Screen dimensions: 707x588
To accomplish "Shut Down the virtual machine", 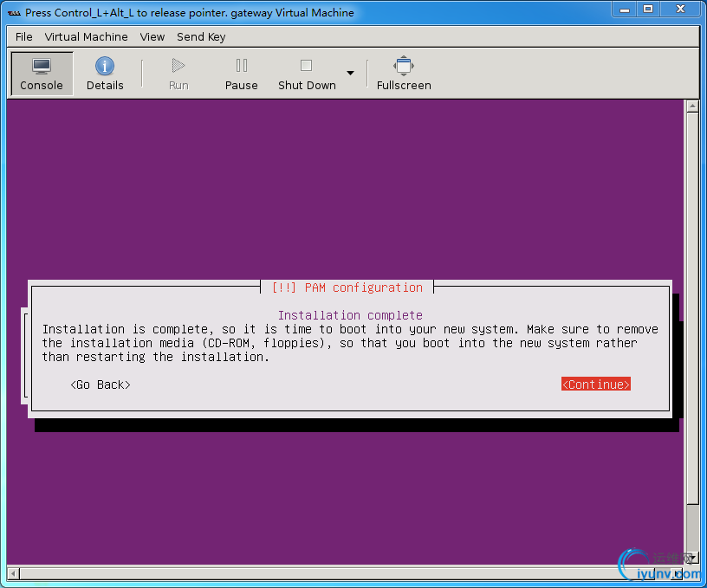I will tap(307, 74).
